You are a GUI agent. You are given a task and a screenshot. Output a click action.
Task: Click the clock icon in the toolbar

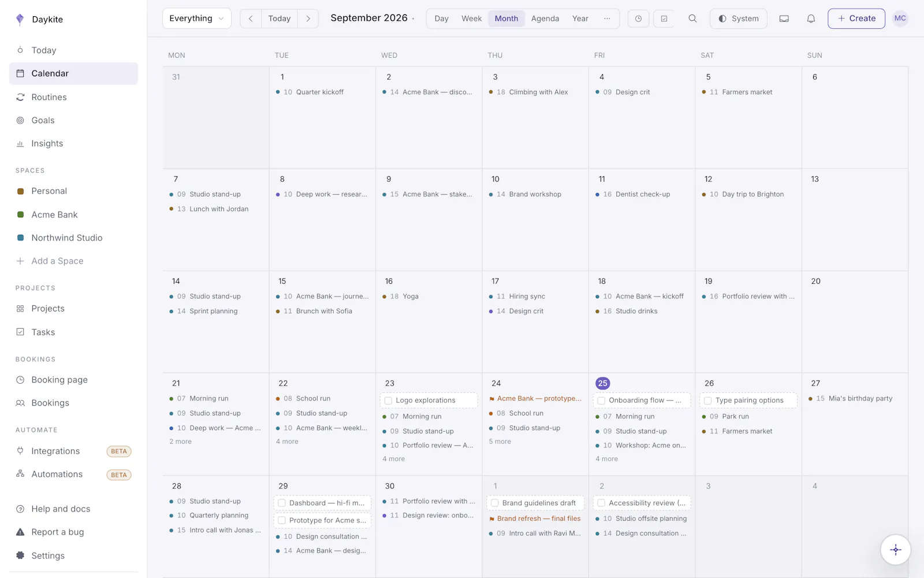(638, 18)
